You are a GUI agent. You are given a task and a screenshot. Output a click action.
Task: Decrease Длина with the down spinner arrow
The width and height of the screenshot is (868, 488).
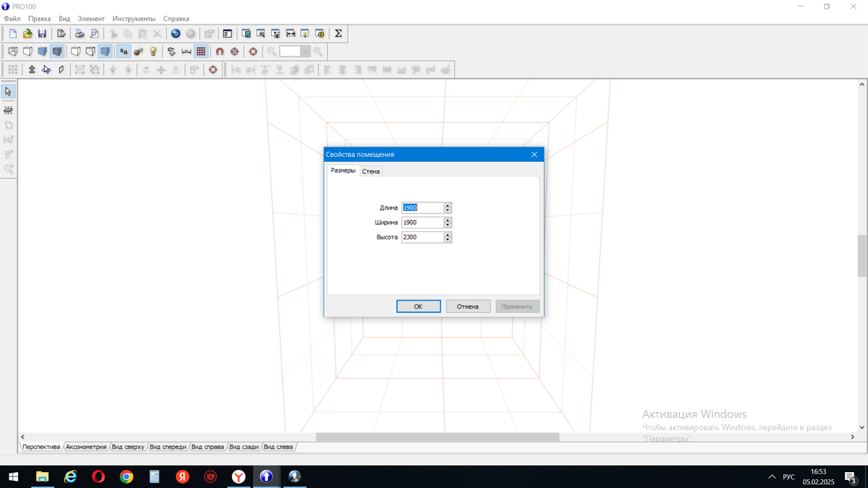click(448, 210)
